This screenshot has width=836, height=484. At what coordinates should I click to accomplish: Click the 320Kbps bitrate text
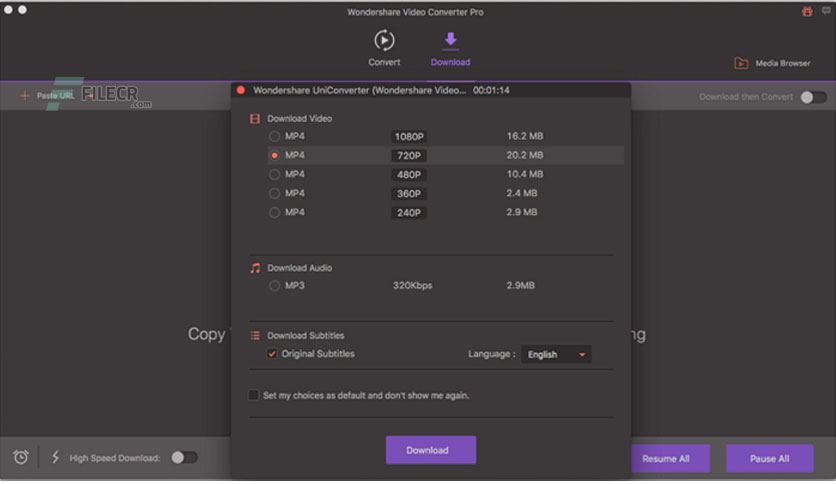click(x=413, y=286)
